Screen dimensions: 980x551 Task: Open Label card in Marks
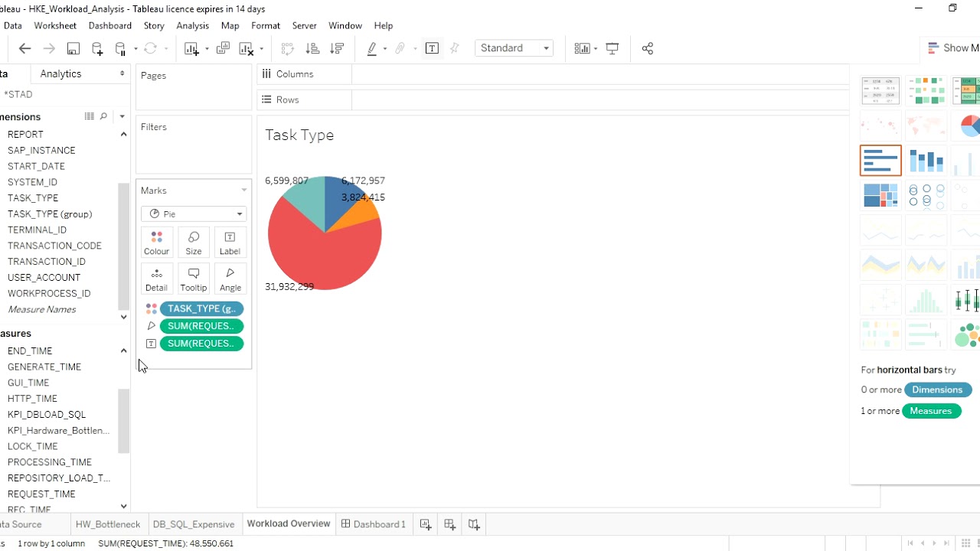[230, 243]
